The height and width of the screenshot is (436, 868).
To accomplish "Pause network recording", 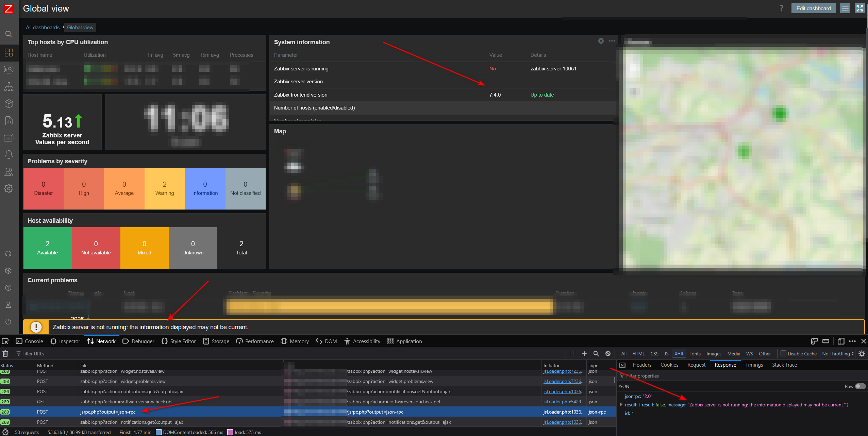I will point(572,354).
